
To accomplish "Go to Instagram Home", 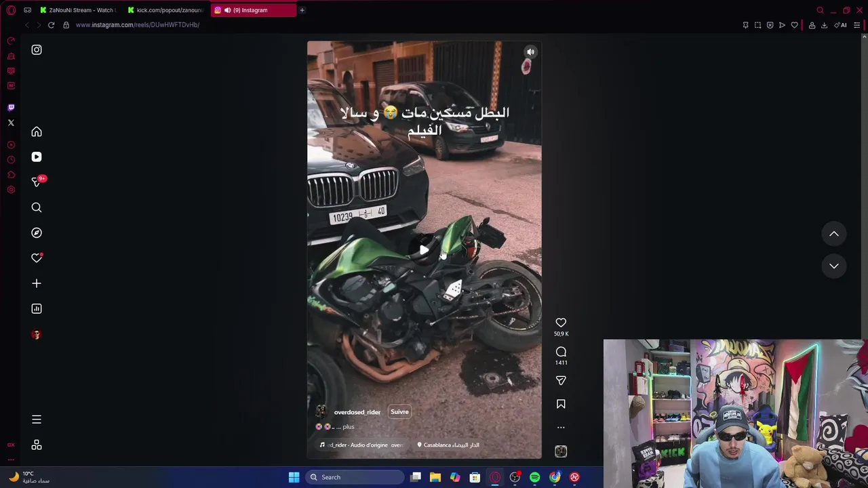I will click(x=37, y=131).
